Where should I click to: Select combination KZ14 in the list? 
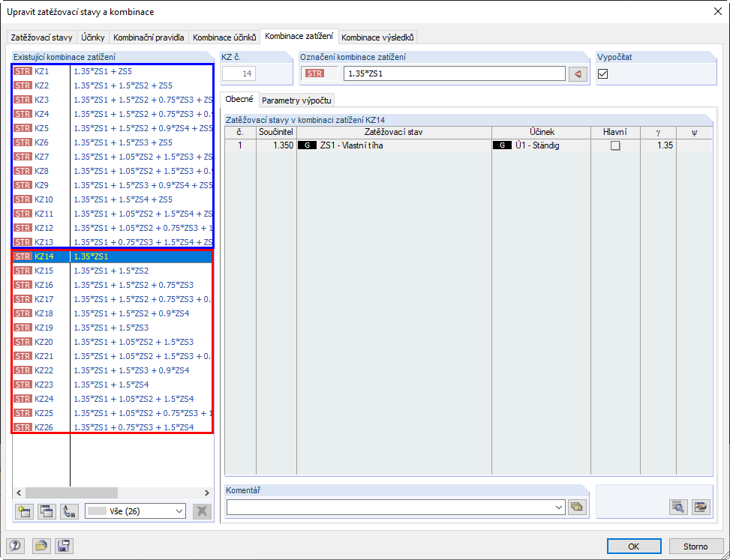click(x=113, y=256)
